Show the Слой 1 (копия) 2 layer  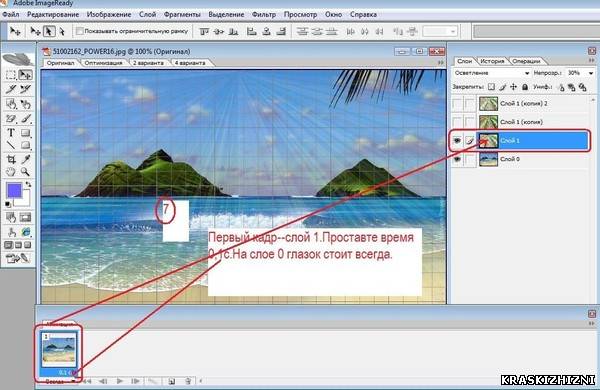[457, 103]
